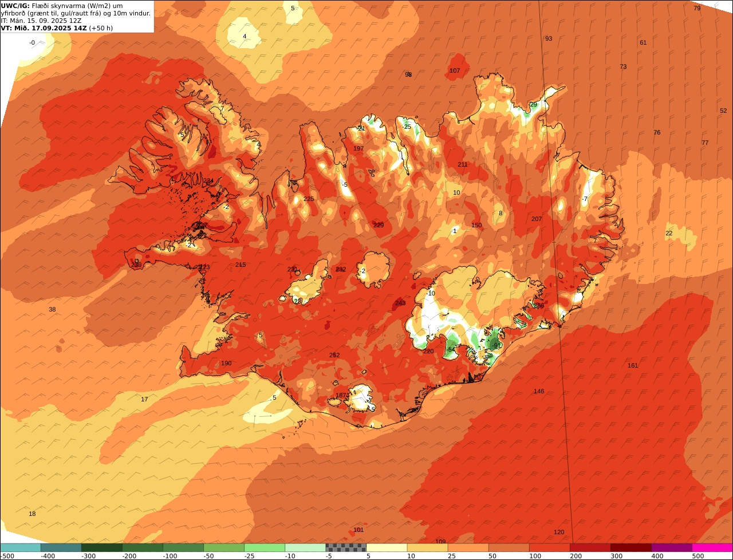This screenshot has height=560, width=733.
Task: Click the light green legend swatch for -25 to -10
Action: (x=265, y=548)
